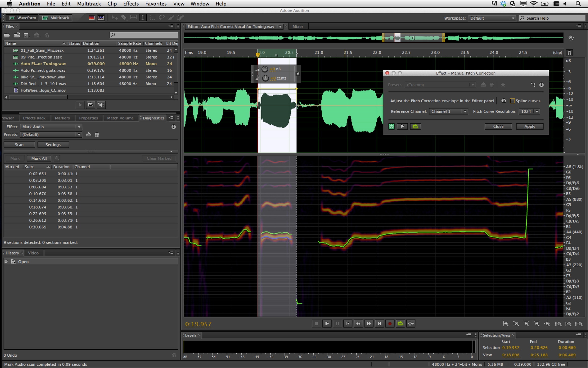588x368 pixels.
Task: Open the Reference Channel dropdown
Action: pyautogui.click(x=448, y=111)
